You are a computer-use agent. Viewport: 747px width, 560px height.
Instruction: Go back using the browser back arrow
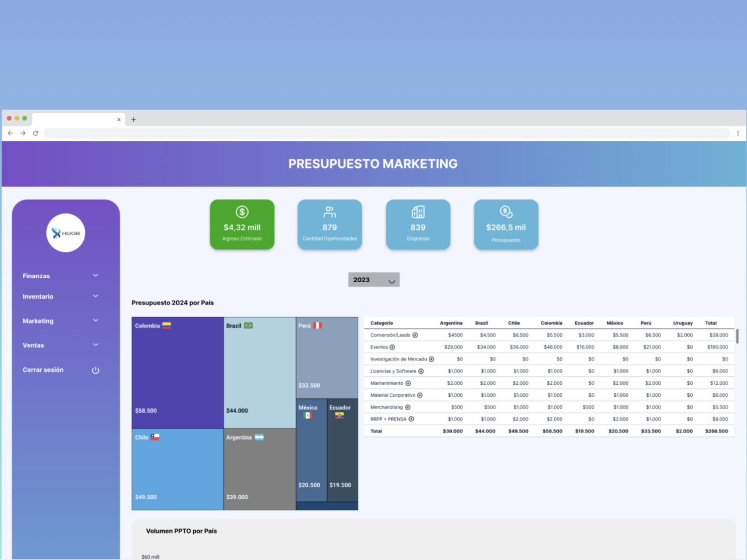[10, 133]
